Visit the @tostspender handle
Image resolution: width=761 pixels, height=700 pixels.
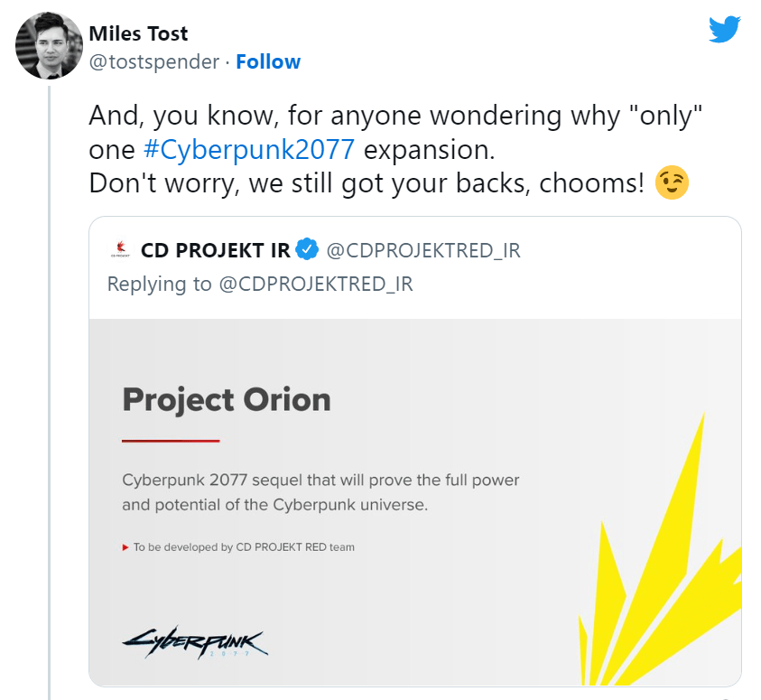(x=154, y=61)
